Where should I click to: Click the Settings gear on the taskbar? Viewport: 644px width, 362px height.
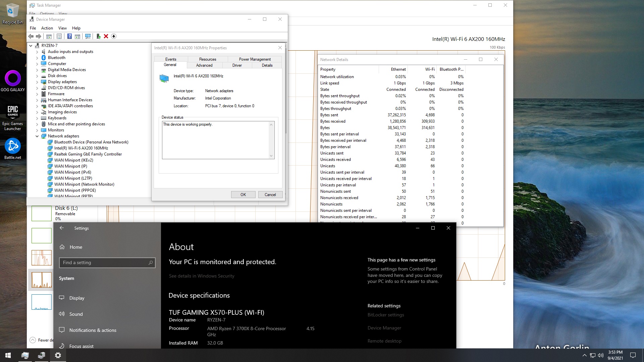tap(58, 355)
